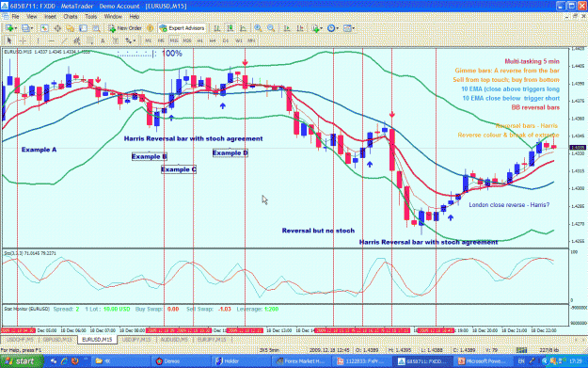Image resolution: width=588 pixels, height=368 pixels.
Task: Toggle chart Auto Scroll
Action: (x=287, y=28)
